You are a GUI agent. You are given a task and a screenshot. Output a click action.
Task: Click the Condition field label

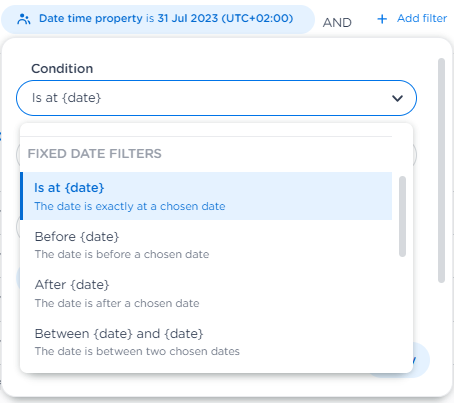(62, 69)
